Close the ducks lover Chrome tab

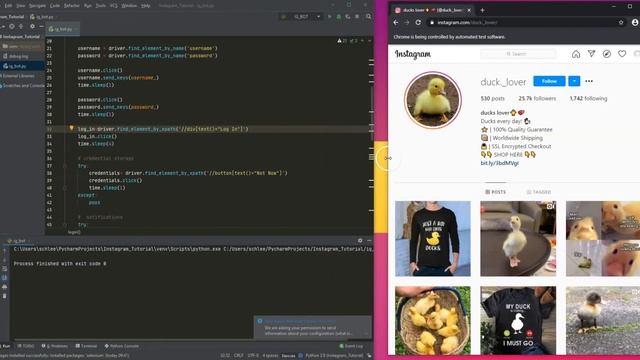469,10
